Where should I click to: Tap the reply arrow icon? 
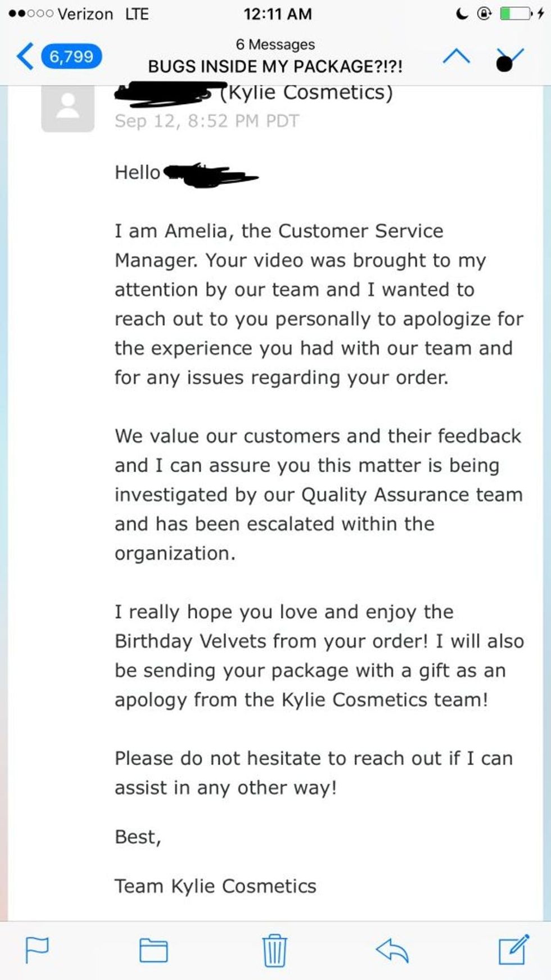tap(392, 950)
